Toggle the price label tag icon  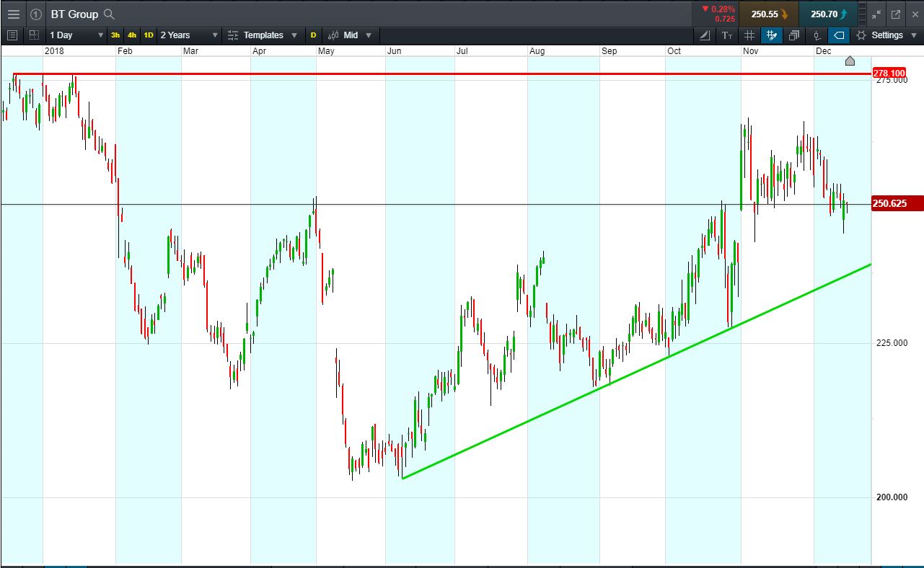tap(839, 35)
